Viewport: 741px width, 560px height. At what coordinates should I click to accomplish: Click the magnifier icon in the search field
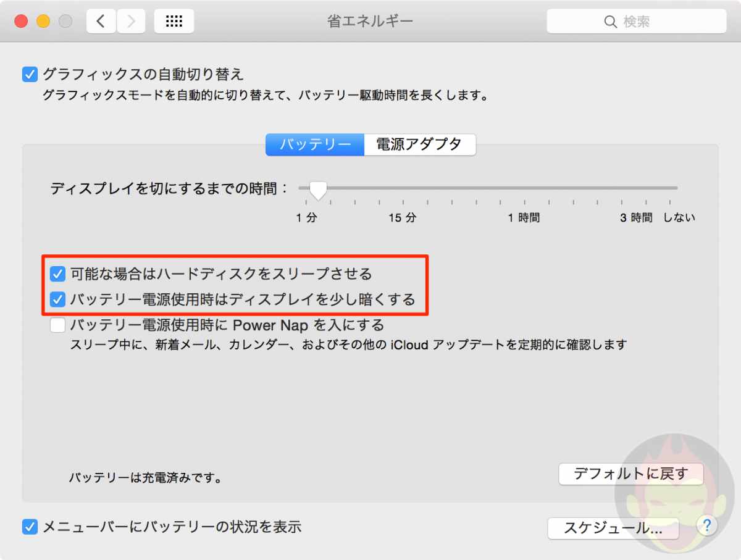(610, 21)
